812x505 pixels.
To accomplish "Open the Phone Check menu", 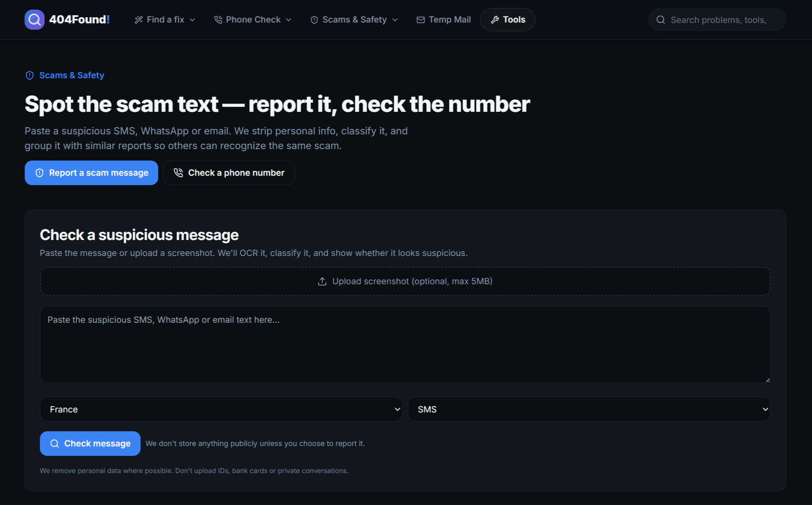I will (253, 20).
